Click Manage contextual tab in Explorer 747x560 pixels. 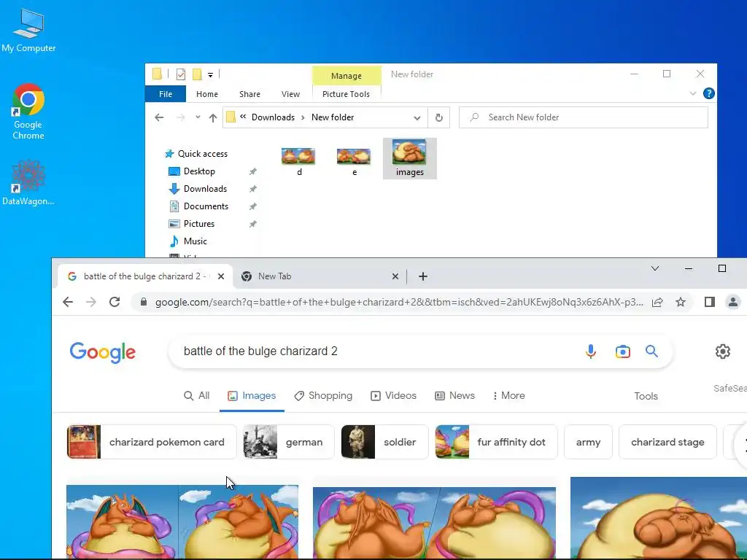click(x=347, y=76)
